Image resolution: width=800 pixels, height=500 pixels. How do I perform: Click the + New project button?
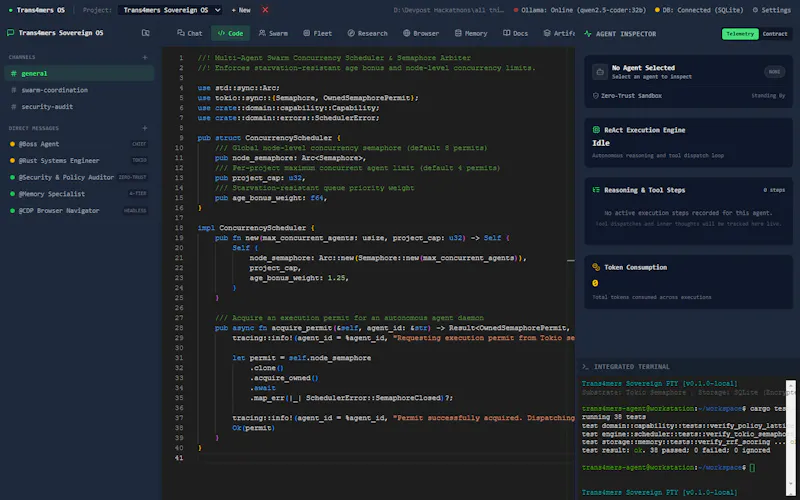241,10
